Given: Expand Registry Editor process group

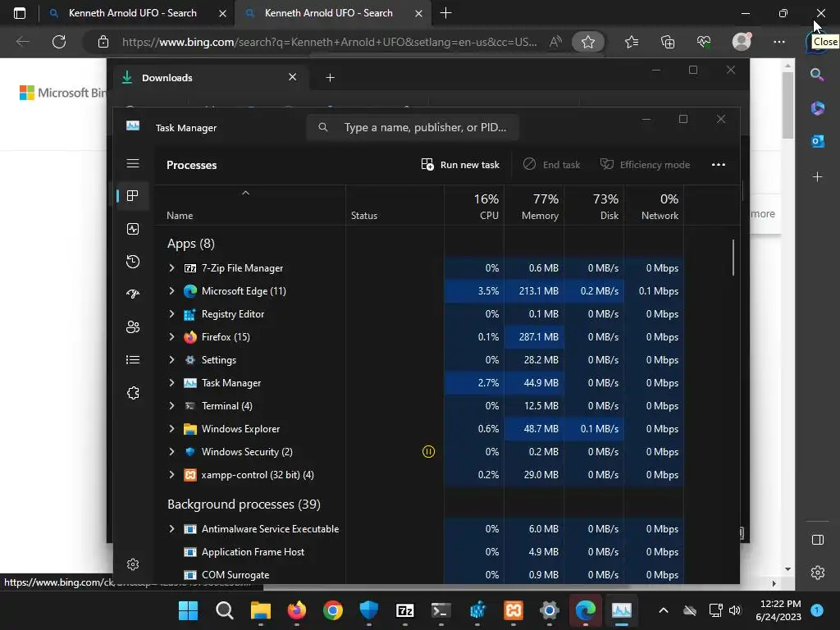Looking at the screenshot, I should (171, 314).
